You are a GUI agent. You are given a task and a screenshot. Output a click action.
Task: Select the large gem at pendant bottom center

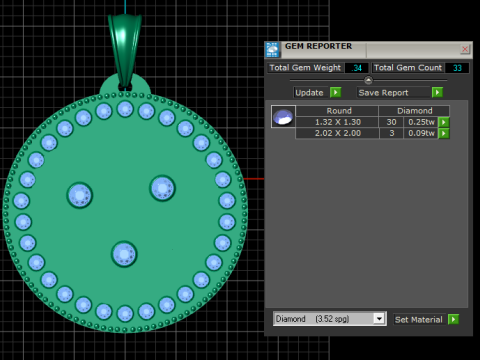(124, 254)
